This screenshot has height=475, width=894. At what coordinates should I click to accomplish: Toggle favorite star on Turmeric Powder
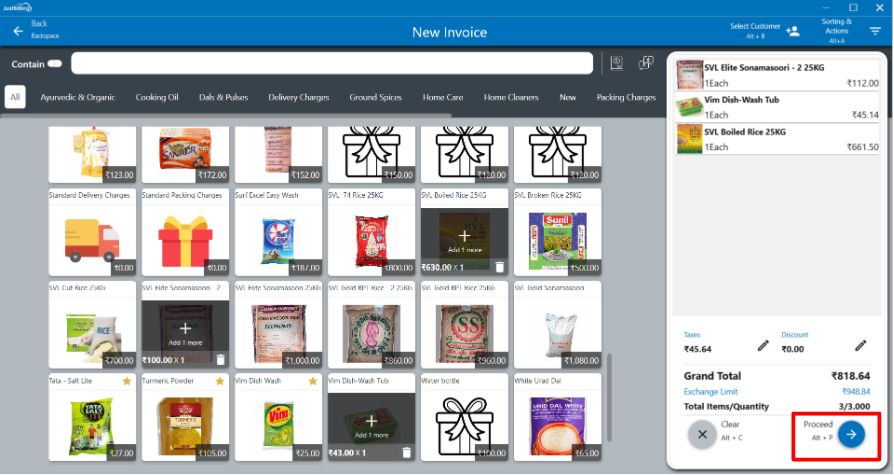[219, 381]
